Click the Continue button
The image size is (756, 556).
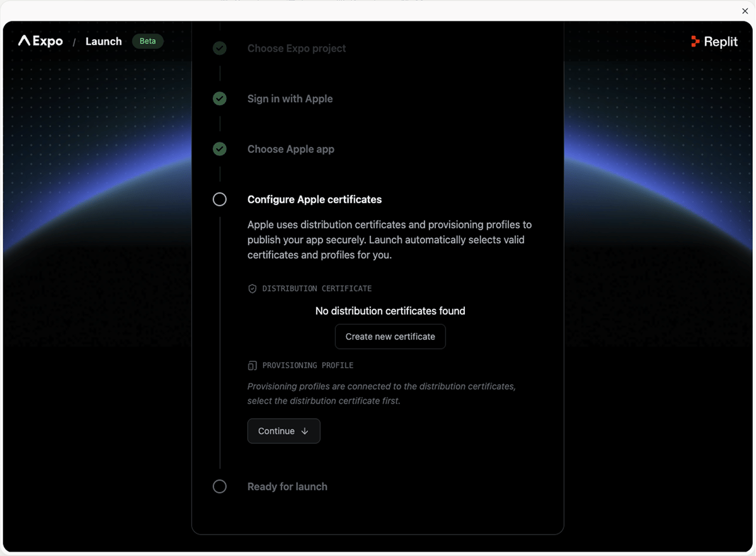283,431
